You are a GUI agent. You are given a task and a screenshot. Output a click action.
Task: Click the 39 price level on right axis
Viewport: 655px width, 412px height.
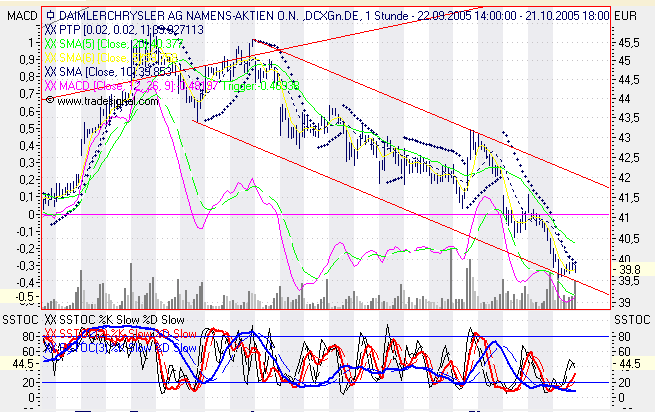(x=624, y=302)
